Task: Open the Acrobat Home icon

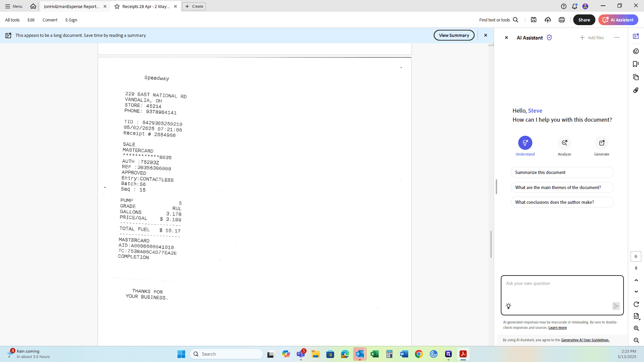Action: [x=33, y=6]
